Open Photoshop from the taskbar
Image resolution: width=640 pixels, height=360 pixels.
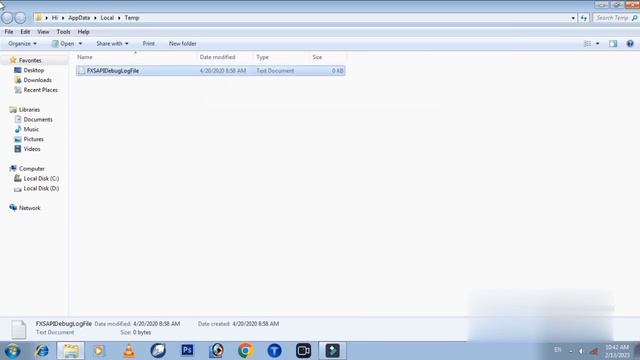(187, 350)
